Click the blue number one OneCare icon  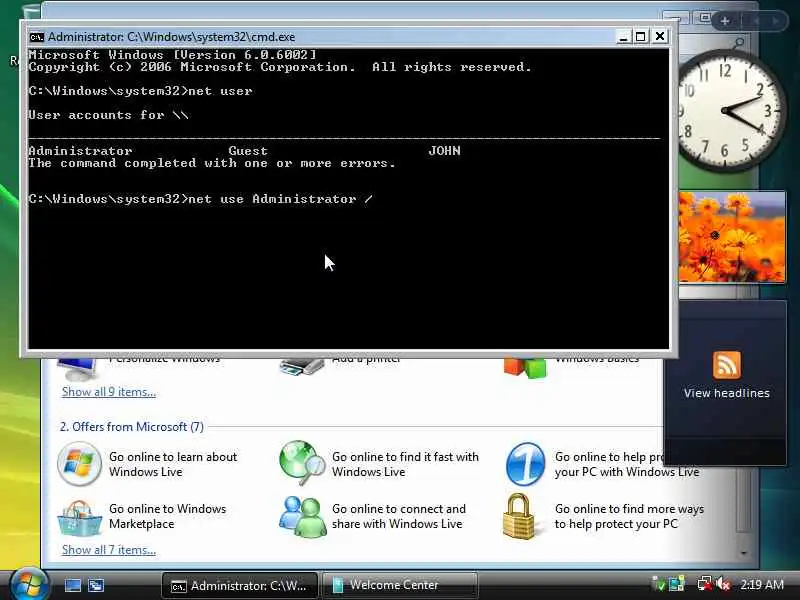[525, 464]
